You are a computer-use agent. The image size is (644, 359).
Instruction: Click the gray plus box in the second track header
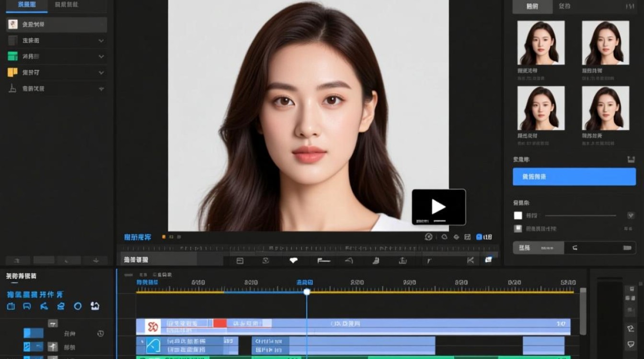53,347
